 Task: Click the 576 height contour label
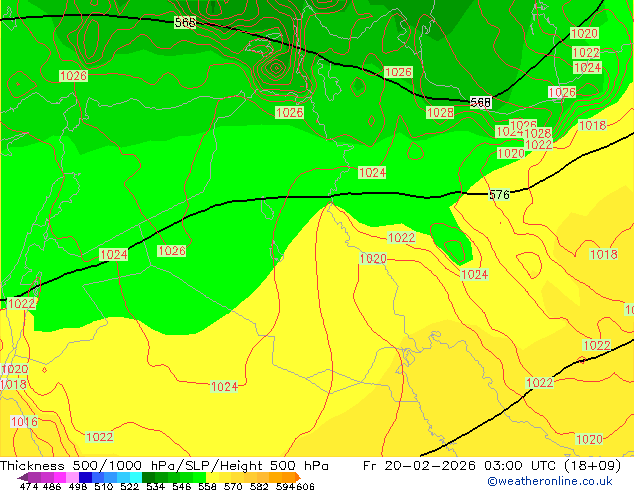(499, 195)
